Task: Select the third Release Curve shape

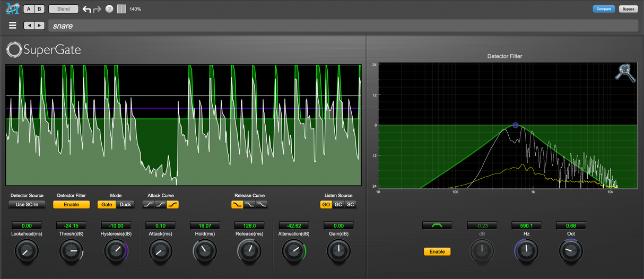Action: click(262, 205)
